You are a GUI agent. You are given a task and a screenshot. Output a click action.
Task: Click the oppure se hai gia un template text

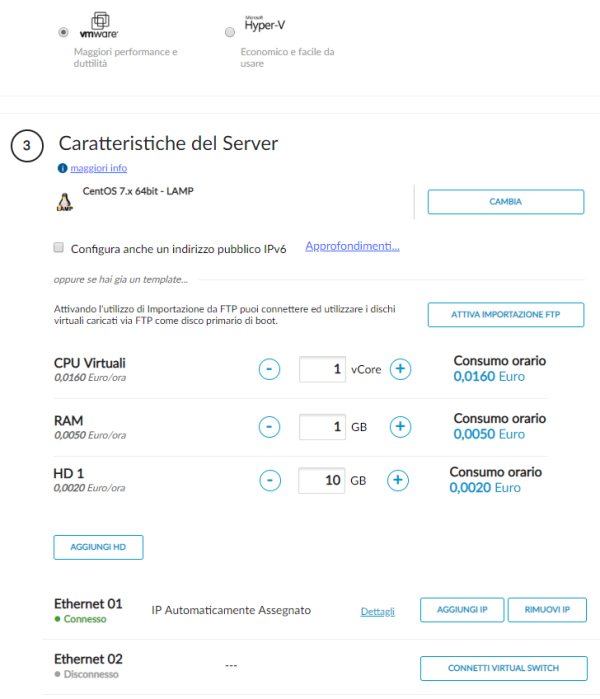[121, 280]
